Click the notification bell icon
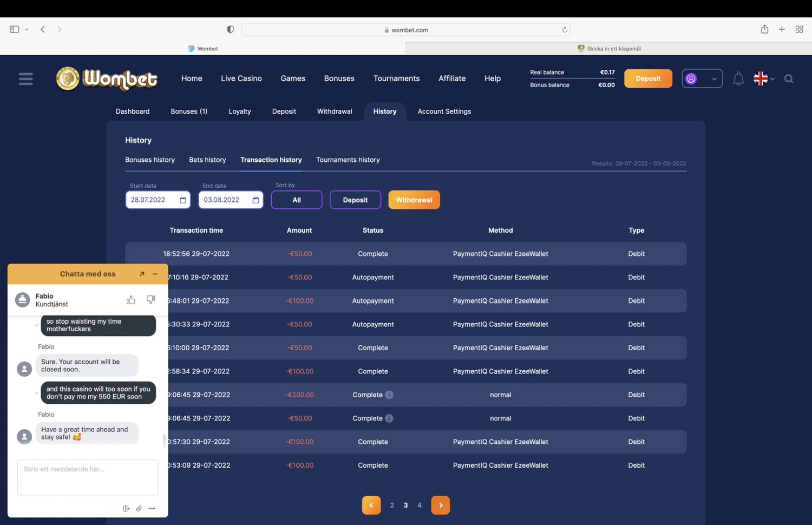 click(x=738, y=79)
